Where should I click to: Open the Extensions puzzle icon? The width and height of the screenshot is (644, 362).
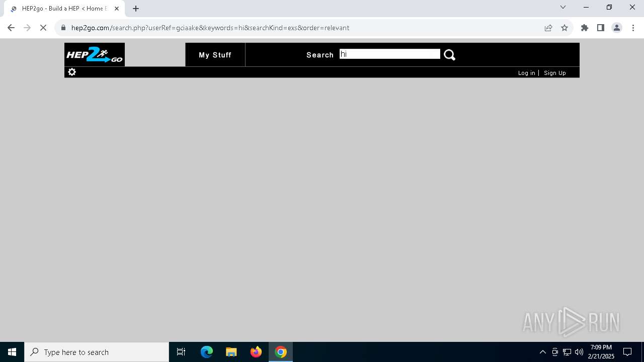[x=585, y=28]
